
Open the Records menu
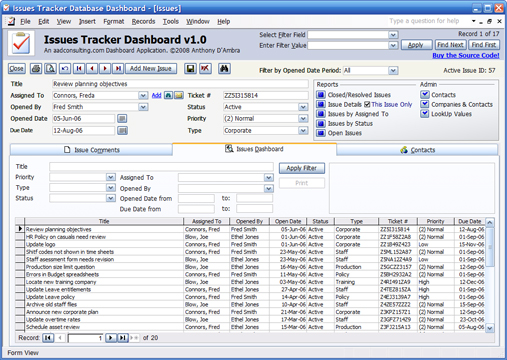(143, 21)
